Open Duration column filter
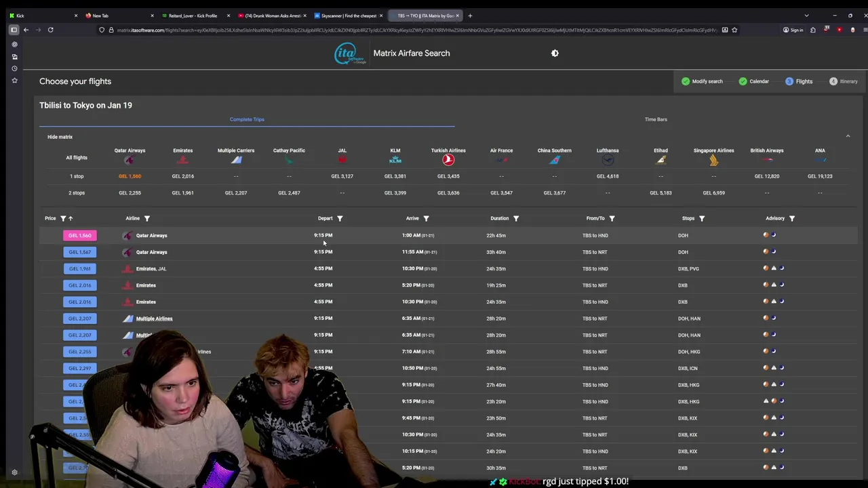Screen dimensions: 868x488 coord(516,218)
